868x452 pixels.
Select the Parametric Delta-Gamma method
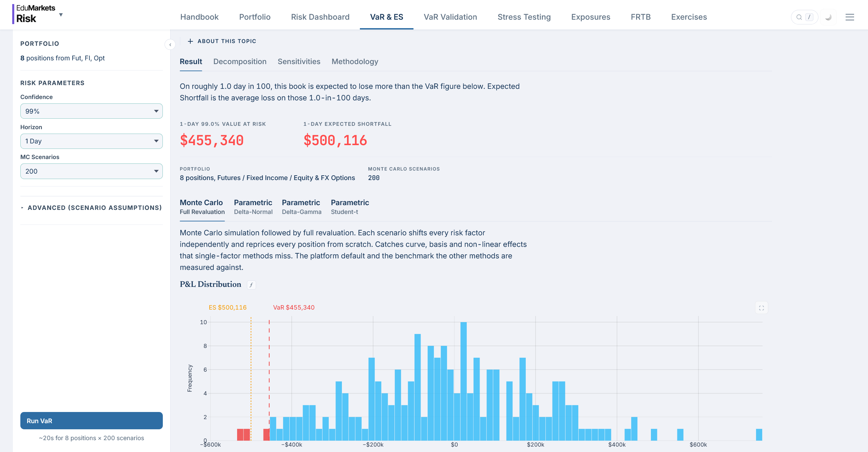coord(302,207)
